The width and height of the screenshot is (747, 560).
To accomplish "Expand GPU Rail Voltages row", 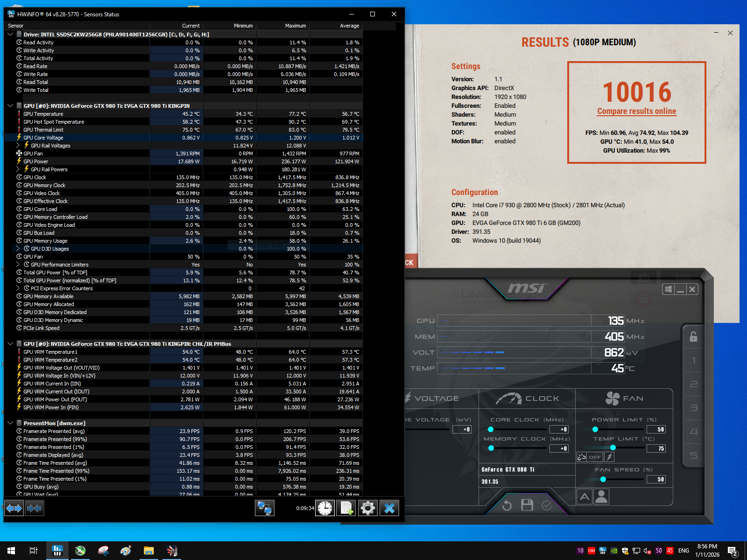I will [18, 146].
